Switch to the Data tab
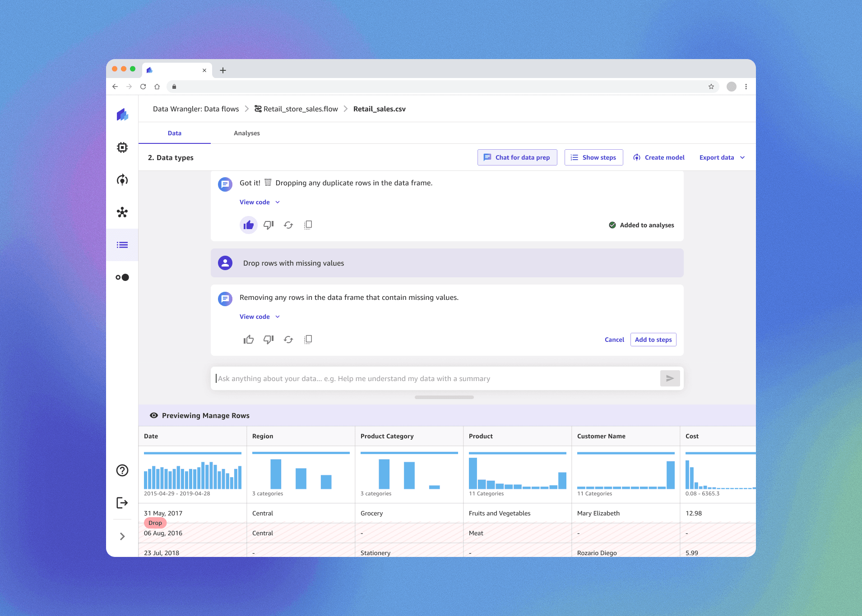Viewport: 862px width, 616px height. (x=175, y=133)
